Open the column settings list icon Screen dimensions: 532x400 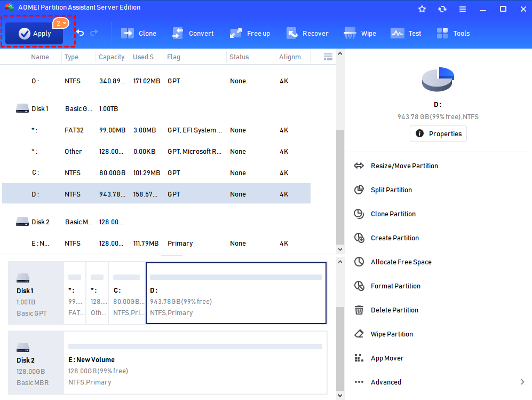click(328, 57)
